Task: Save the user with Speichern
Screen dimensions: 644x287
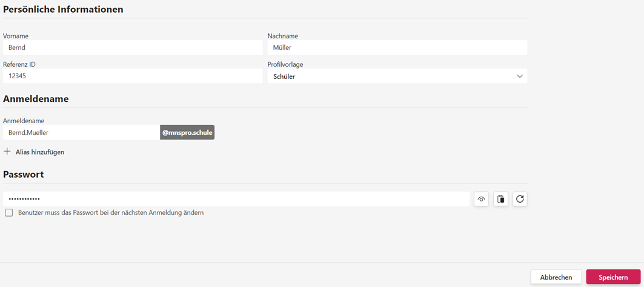Action: (x=613, y=277)
